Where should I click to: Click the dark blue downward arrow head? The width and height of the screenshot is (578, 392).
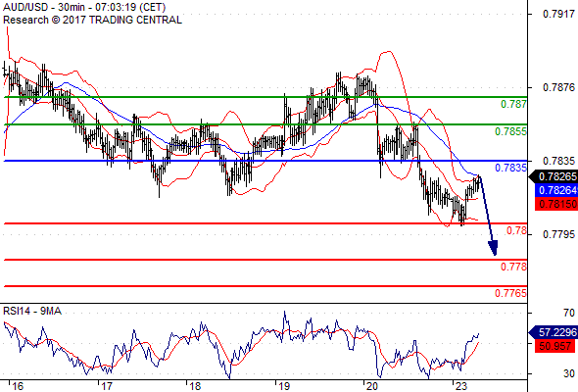click(x=493, y=248)
